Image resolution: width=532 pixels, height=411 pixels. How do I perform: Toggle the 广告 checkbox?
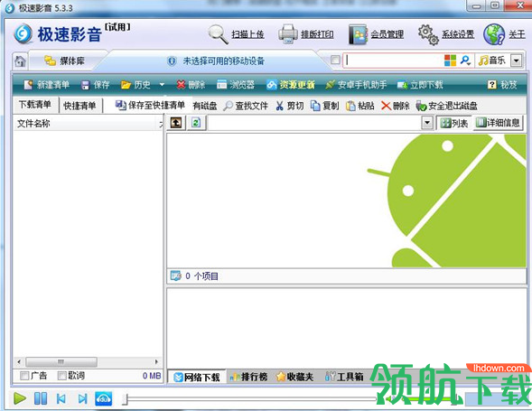24,376
